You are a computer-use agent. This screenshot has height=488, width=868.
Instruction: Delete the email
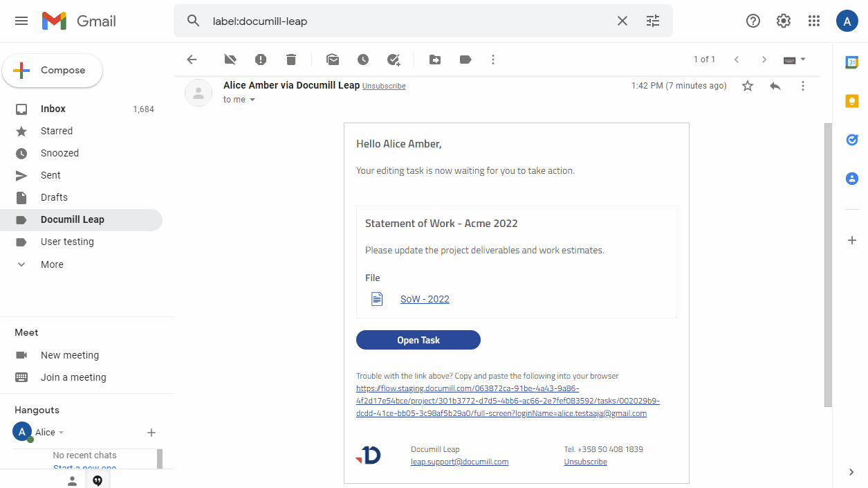coord(290,60)
